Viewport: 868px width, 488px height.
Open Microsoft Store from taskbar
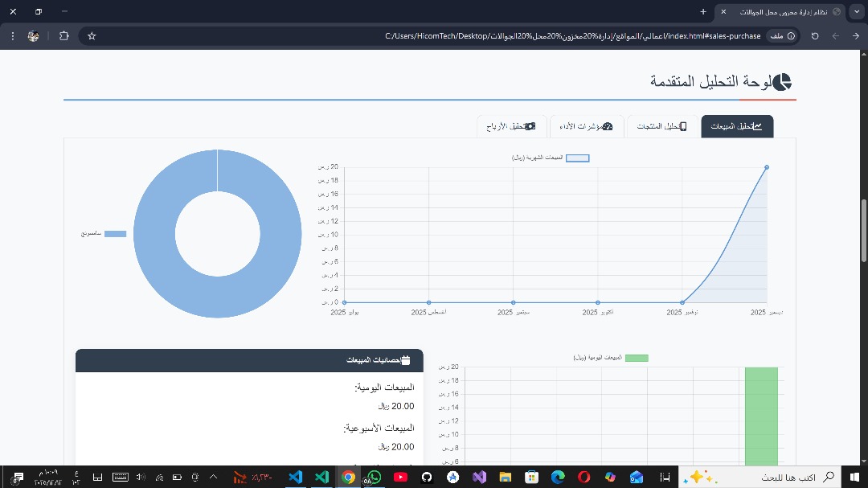531,477
